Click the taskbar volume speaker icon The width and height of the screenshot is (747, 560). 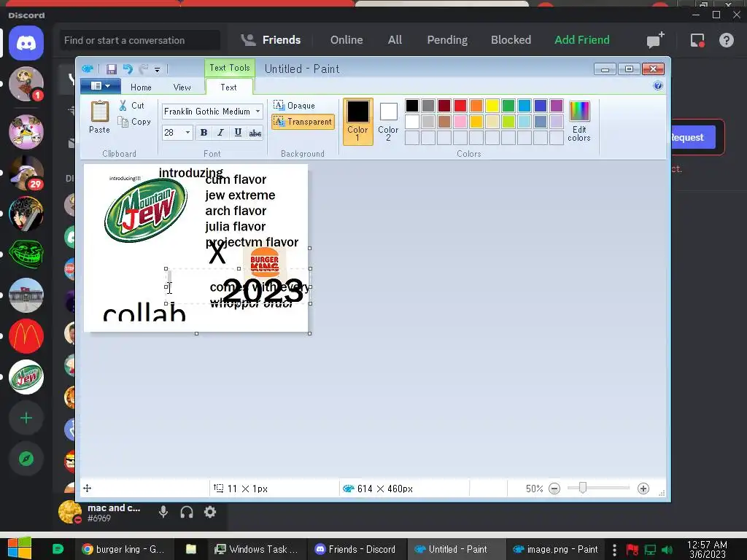(x=667, y=550)
